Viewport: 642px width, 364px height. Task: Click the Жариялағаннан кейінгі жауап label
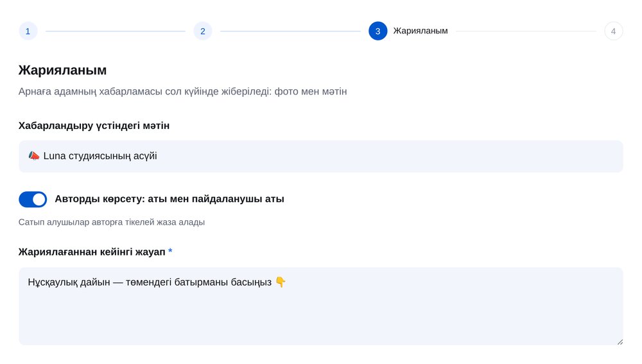(92, 252)
